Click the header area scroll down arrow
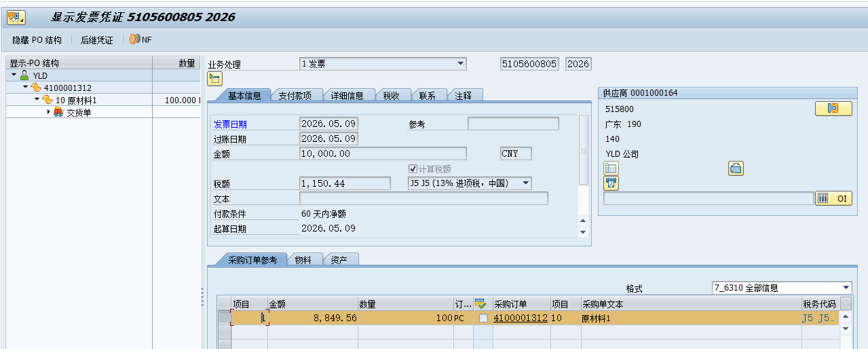 [x=582, y=232]
